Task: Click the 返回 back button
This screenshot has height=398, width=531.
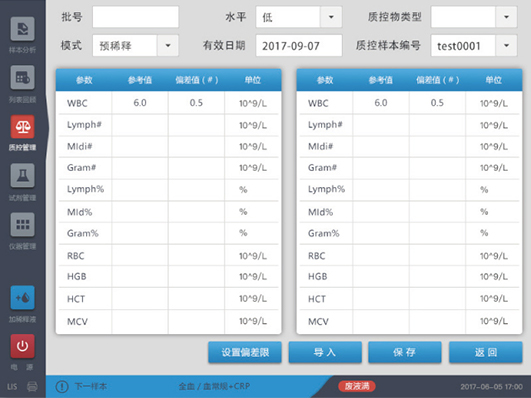Action: pyautogui.click(x=486, y=352)
